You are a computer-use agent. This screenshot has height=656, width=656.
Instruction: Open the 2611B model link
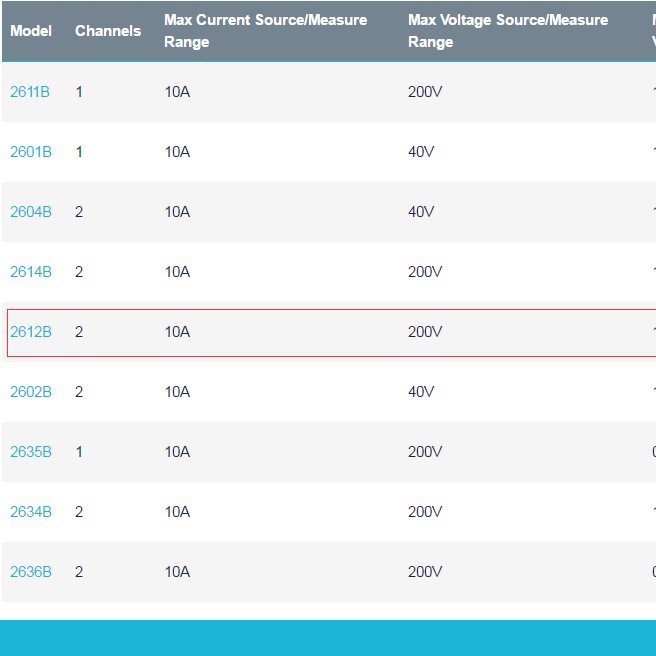(30, 92)
